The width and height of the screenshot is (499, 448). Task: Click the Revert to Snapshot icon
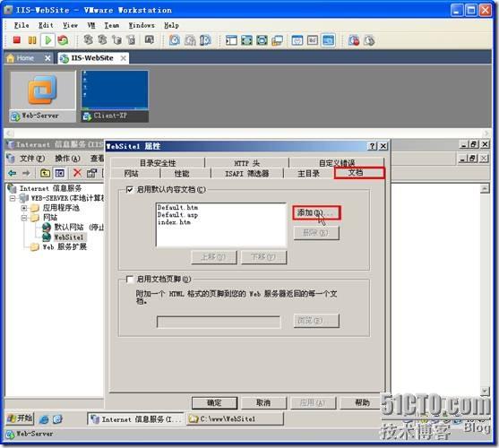tap(190, 40)
